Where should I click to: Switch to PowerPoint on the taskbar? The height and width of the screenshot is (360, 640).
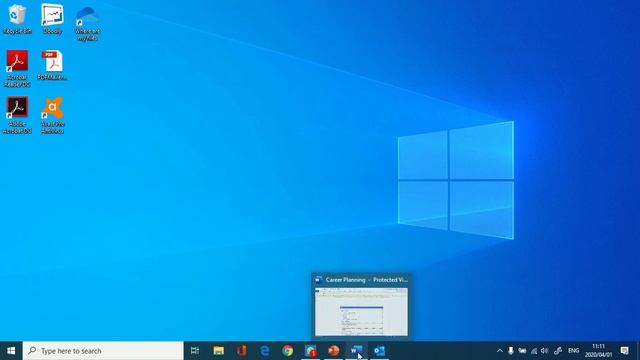(x=333, y=351)
